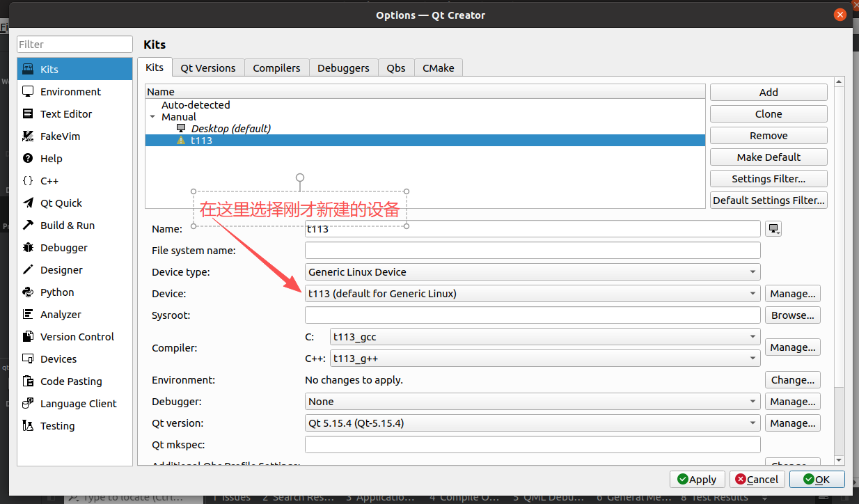Switch to the Qt Versions tab
Image resolution: width=859 pixels, height=504 pixels.
point(208,68)
